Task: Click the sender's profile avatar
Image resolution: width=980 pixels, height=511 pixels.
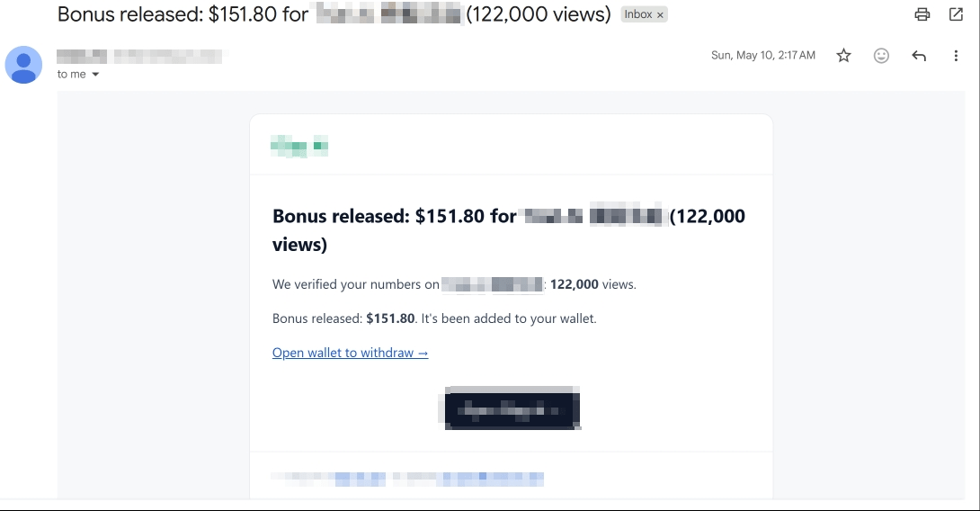Action: coord(23,65)
